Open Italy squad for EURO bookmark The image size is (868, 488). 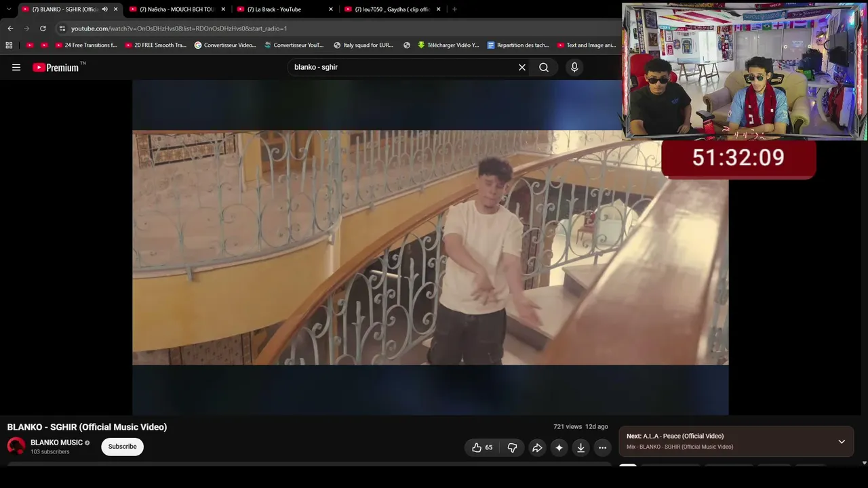pyautogui.click(x=363, y=45)
